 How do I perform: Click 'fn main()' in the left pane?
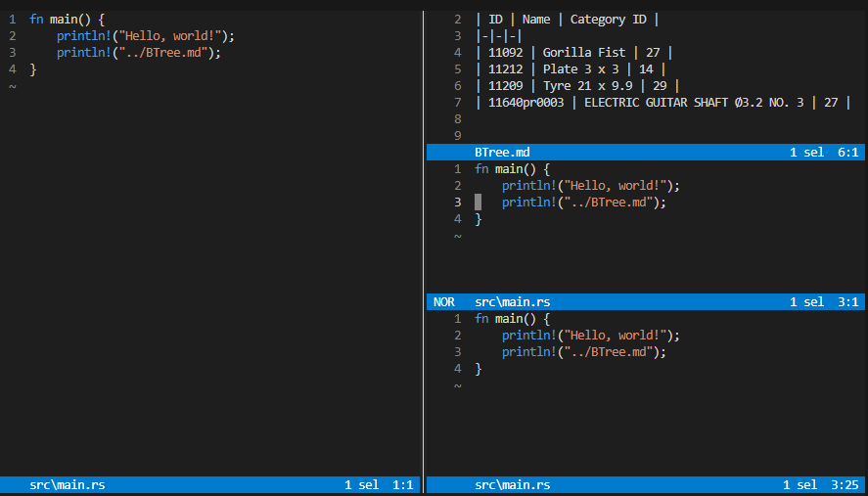[61, 20]
